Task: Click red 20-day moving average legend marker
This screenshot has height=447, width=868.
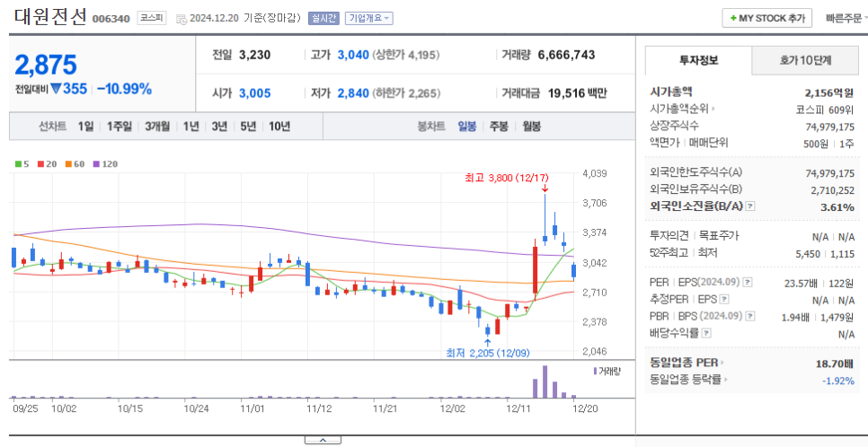Action: [x=40, y=164]
